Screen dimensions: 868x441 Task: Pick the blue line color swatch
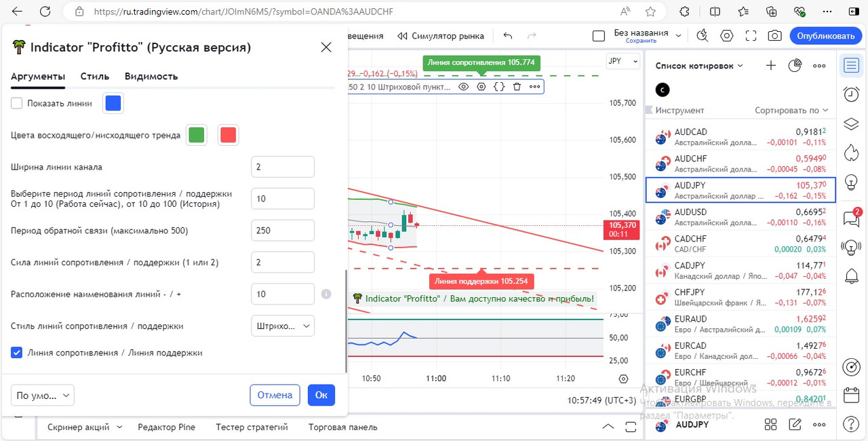click(113, 104)
